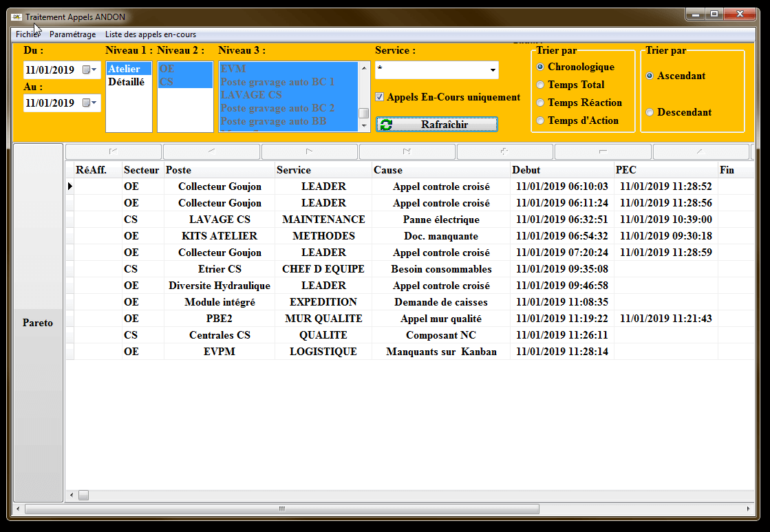The image size is (770, 532).
Task: Select Temps d'Action sort option
Action: [x=540, y=120]
